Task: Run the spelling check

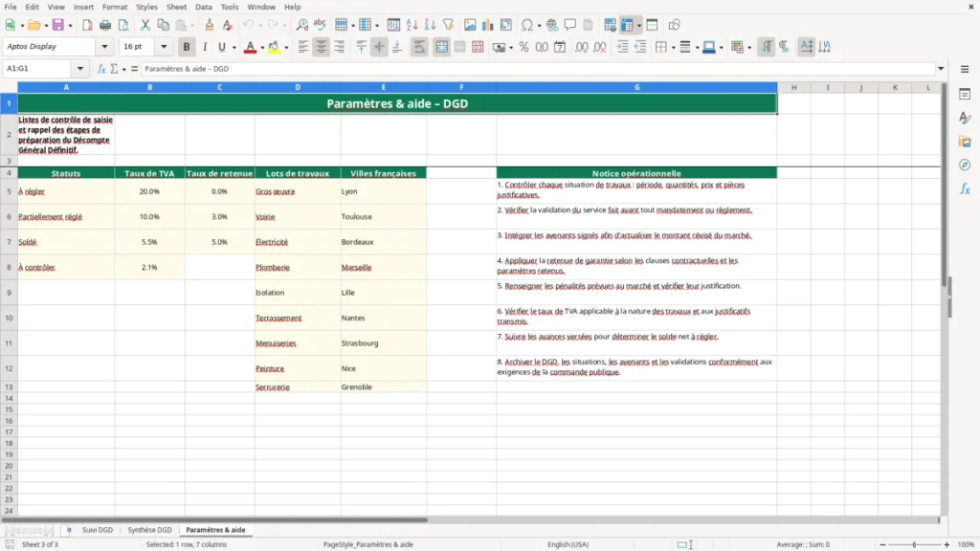Action: [320, 25]
